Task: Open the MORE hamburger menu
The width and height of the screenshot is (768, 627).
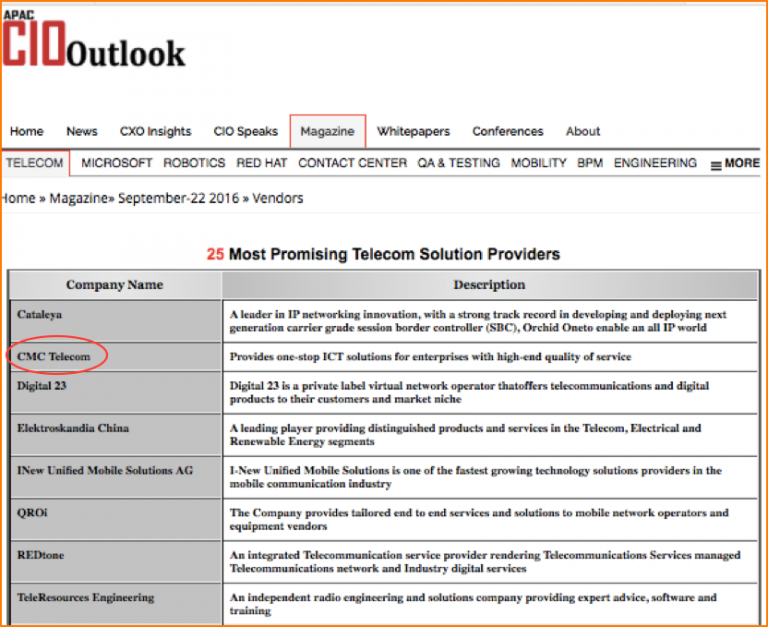Action: click(x=735, y=164)
